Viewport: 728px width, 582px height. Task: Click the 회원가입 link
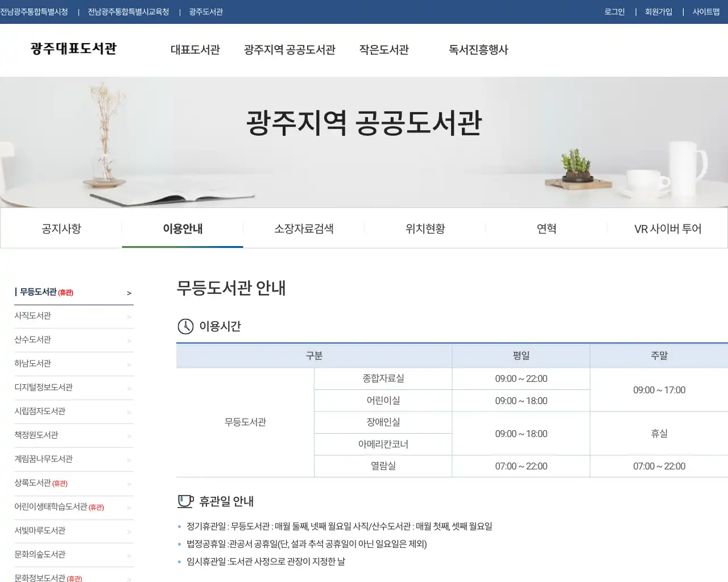pos(659,12)
